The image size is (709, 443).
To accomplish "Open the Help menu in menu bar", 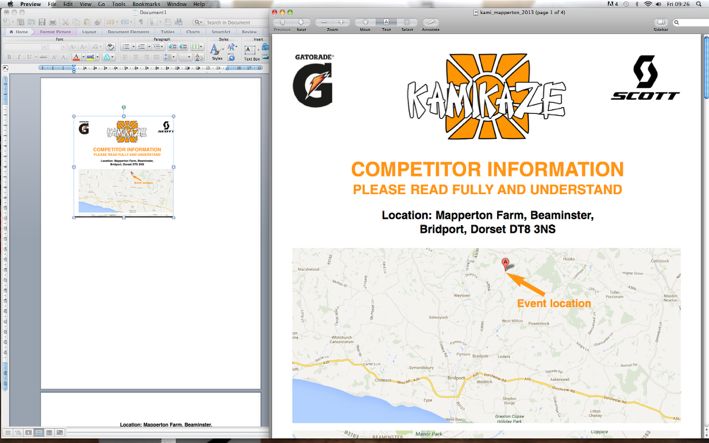I will 199,4.
